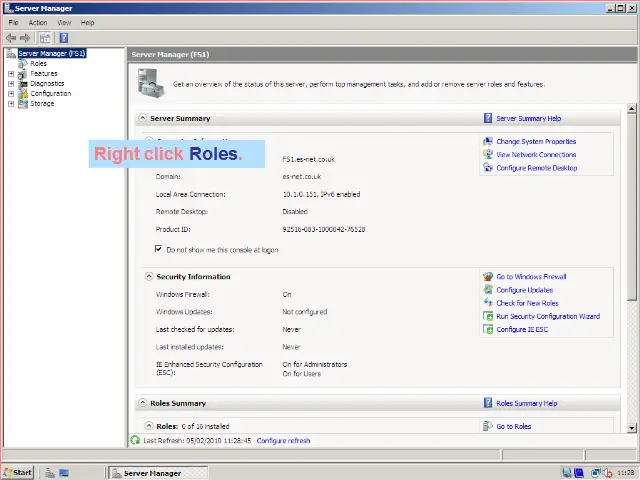Click the Start button
The width and height of the screenshot is (640, 480).
(x=18, y=473)
